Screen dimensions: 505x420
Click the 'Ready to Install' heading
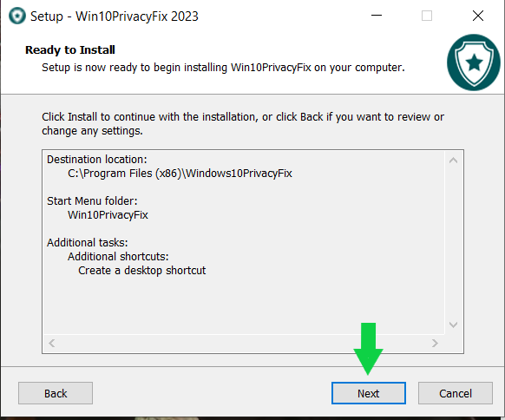point(70,50)
